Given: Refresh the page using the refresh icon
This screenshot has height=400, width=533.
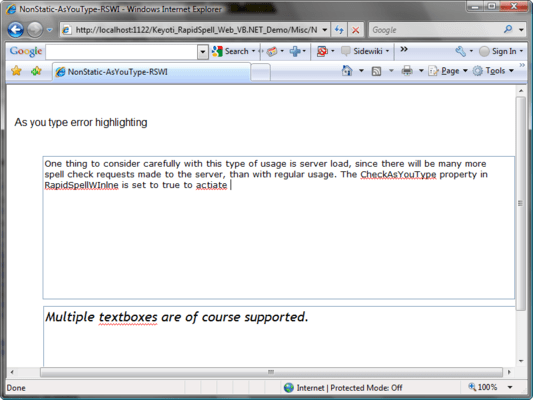Looking at the screenshot, I should click(x=339, y=30).
